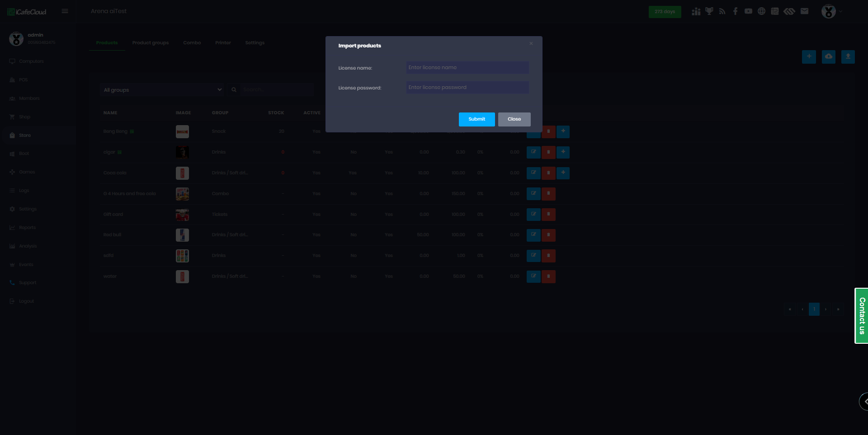The height and width of the screenshot is (435, 868).
Task: Open the trophy icon in header
Action: 709,11
